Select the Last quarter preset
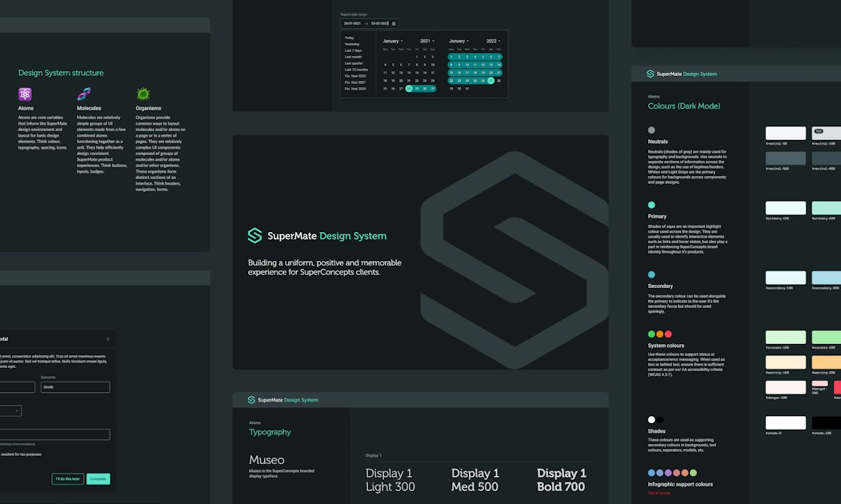 (354, 63)
